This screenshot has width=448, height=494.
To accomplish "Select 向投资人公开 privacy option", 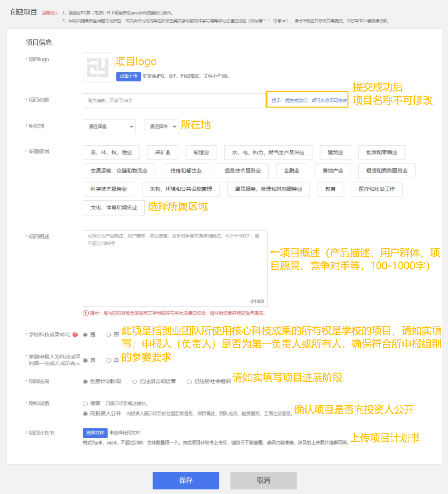I will coord(85,414).
